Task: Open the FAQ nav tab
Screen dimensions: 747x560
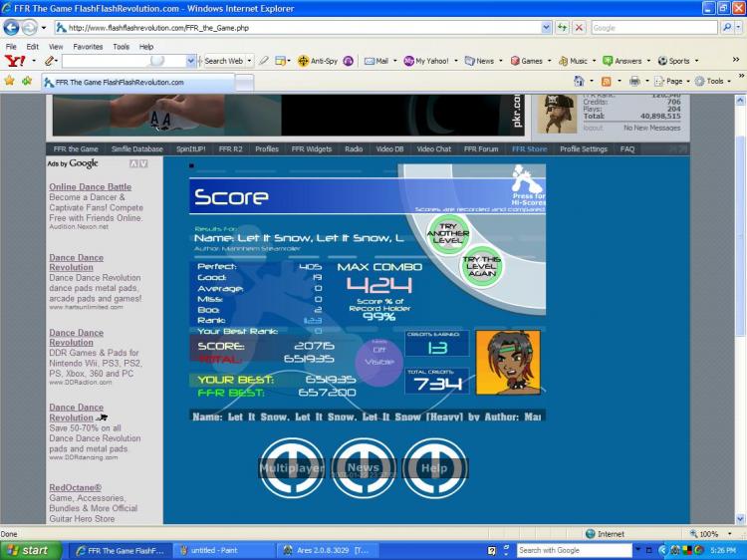Action: pyautogui.click(x=626, y=149)
